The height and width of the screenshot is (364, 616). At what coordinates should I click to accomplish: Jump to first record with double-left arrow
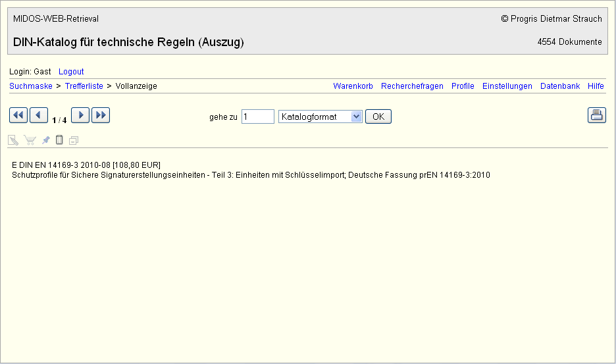(18, 116)
